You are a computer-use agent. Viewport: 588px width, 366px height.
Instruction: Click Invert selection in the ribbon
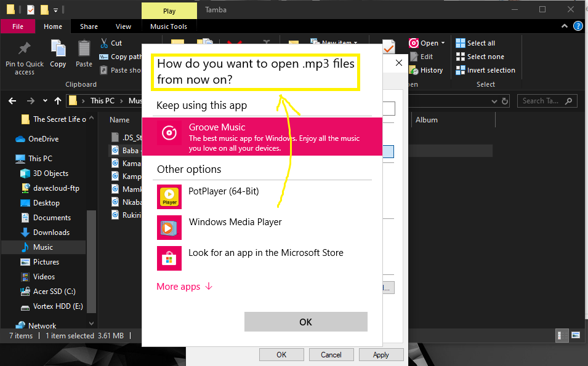click(x=486, y=70)
